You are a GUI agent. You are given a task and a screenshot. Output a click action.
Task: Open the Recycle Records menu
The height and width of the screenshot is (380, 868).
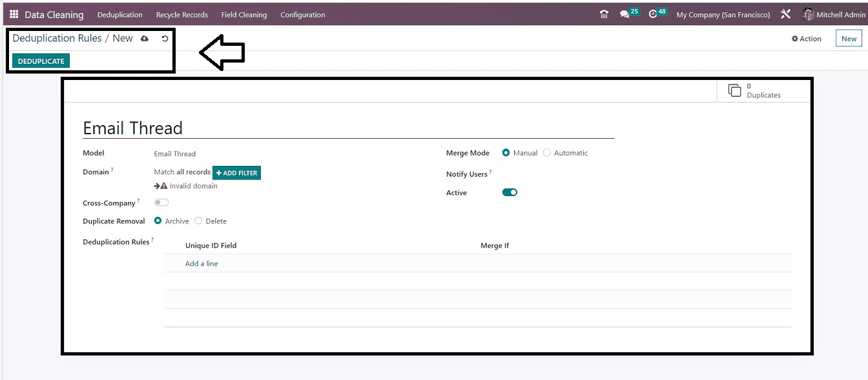pyautogui.click(x=182, y=14)
